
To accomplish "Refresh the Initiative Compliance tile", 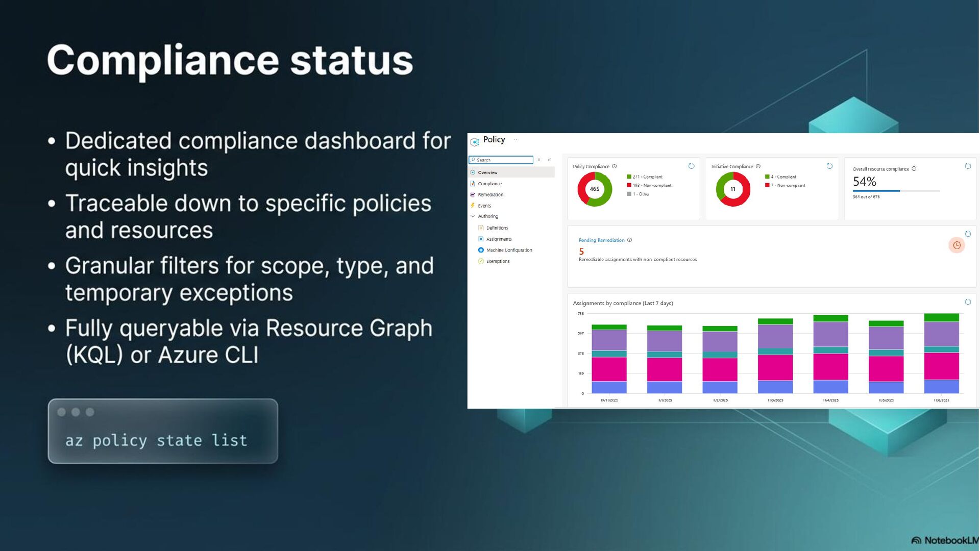I will (x=829, y=166).
